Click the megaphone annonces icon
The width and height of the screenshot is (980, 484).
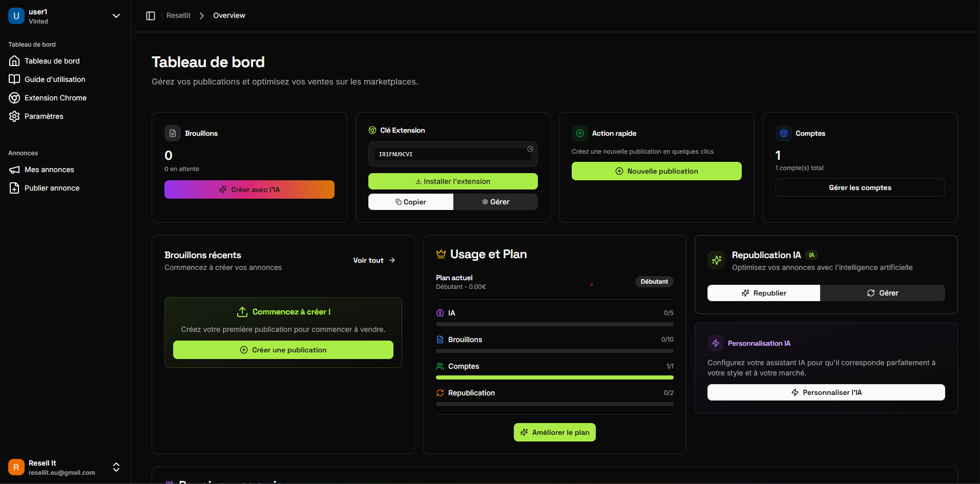14,170
